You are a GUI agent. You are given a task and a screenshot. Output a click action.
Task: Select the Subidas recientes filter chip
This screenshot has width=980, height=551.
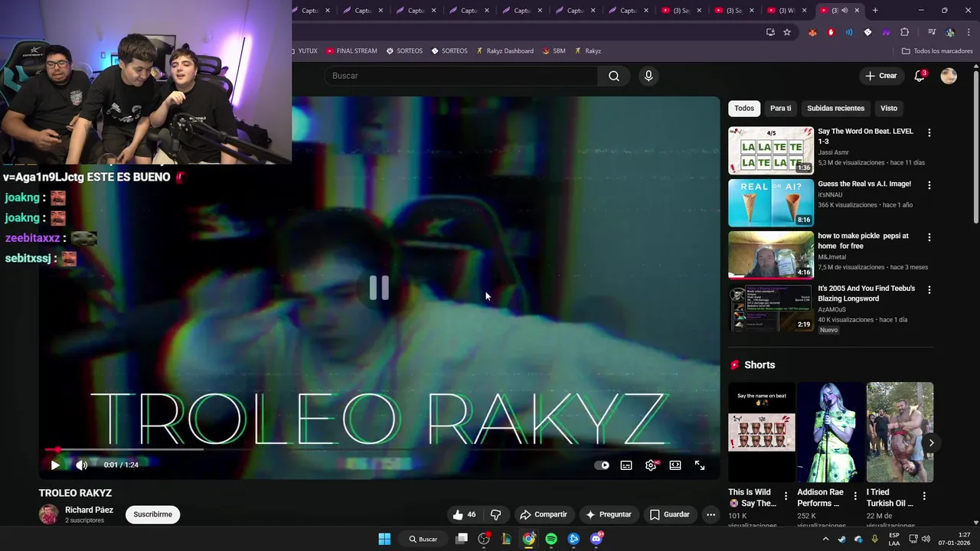pyautogui.click(x=835, y=108)
